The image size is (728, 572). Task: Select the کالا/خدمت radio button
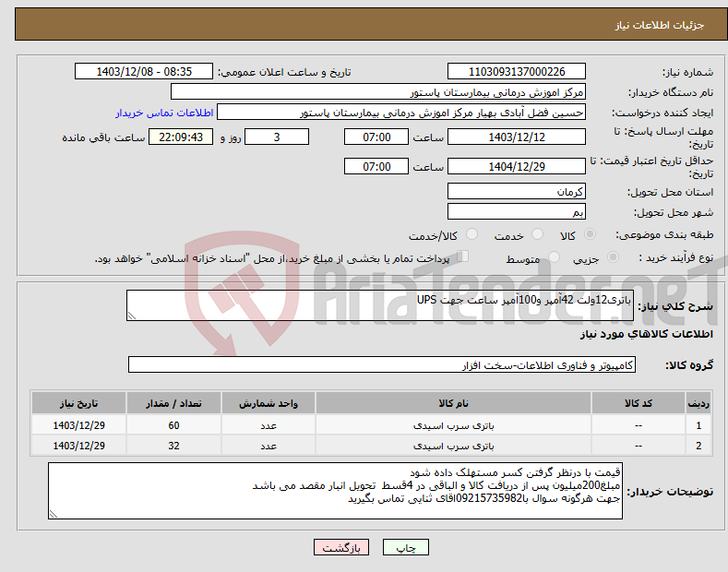(x=471, y=234)
